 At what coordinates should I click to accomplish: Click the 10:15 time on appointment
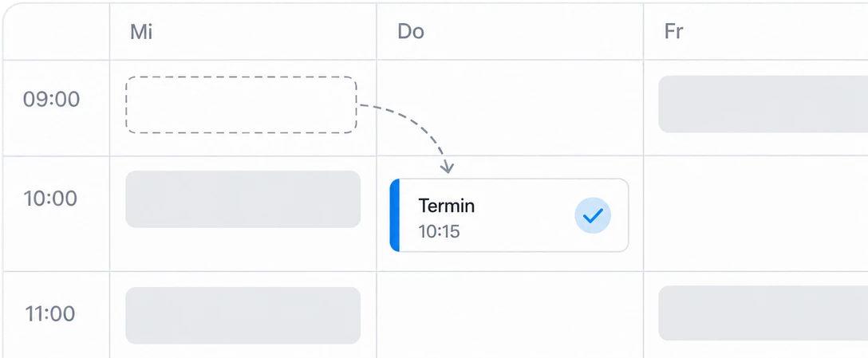pos(439,231)
